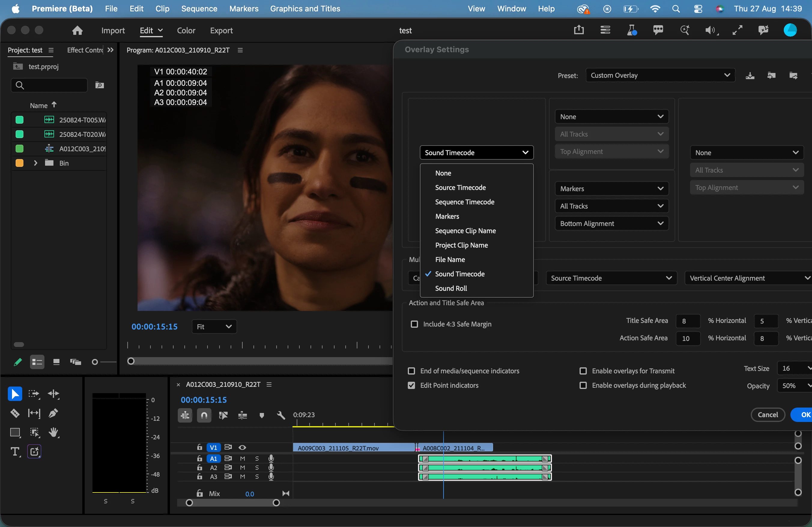Select the Type tool
812x527 pixels.
coord(15,451)
